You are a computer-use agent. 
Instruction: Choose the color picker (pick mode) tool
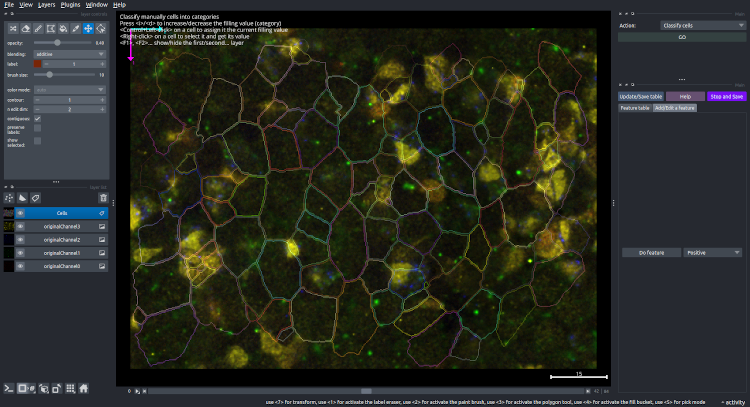(x=76, y=29)
